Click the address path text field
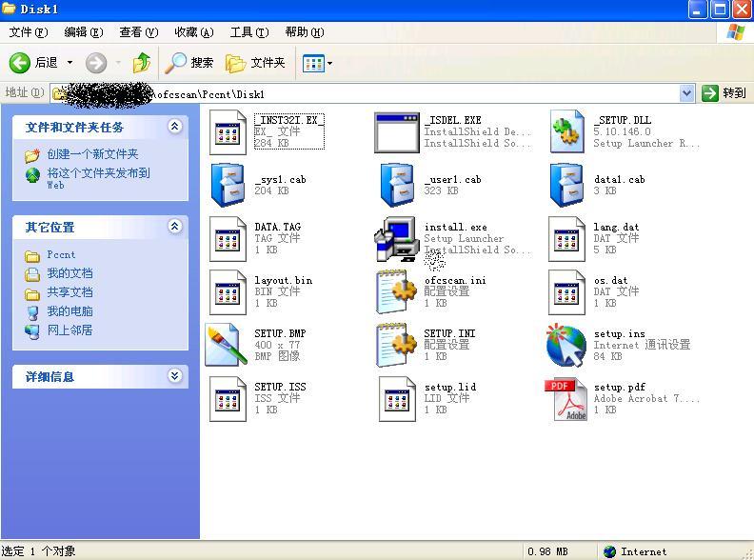 pyautogui.click(x=366, y=93)
